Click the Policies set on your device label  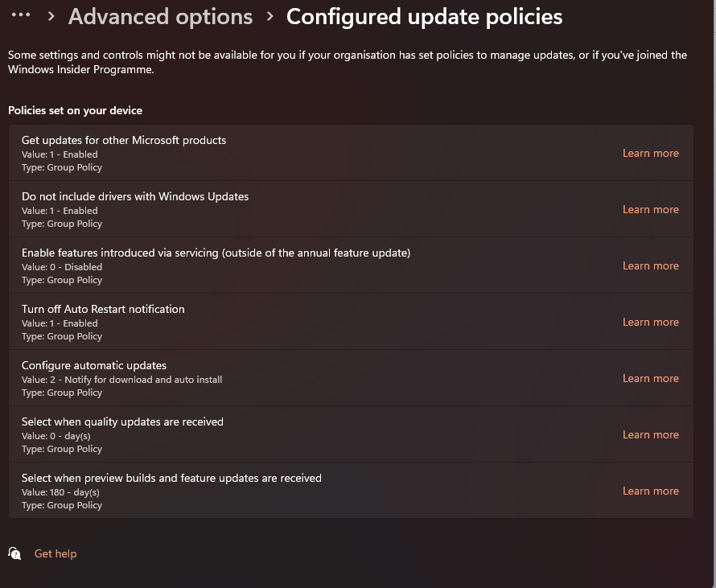(x=75, y=110)
